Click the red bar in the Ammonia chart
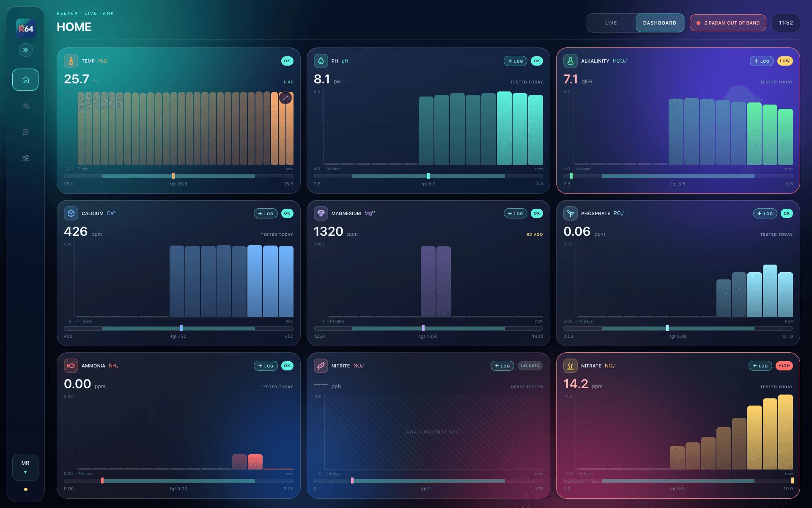Image resolution: width=812 pixels, height=508 pixels. pos(255,462)
